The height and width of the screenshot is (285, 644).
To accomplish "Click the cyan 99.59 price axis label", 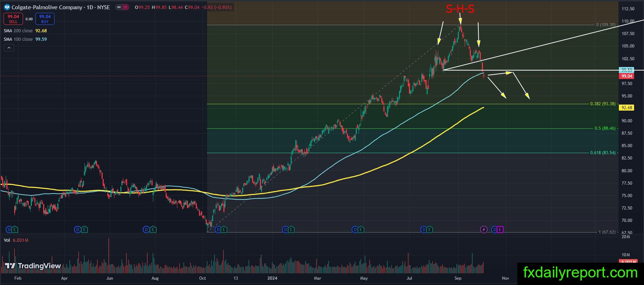I will click(x=627, y=70).
